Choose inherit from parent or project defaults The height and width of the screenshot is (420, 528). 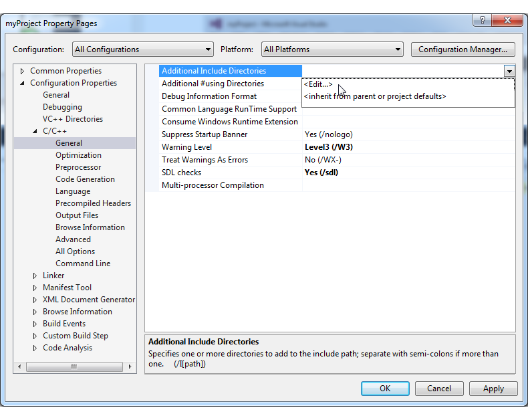point(408,96)
